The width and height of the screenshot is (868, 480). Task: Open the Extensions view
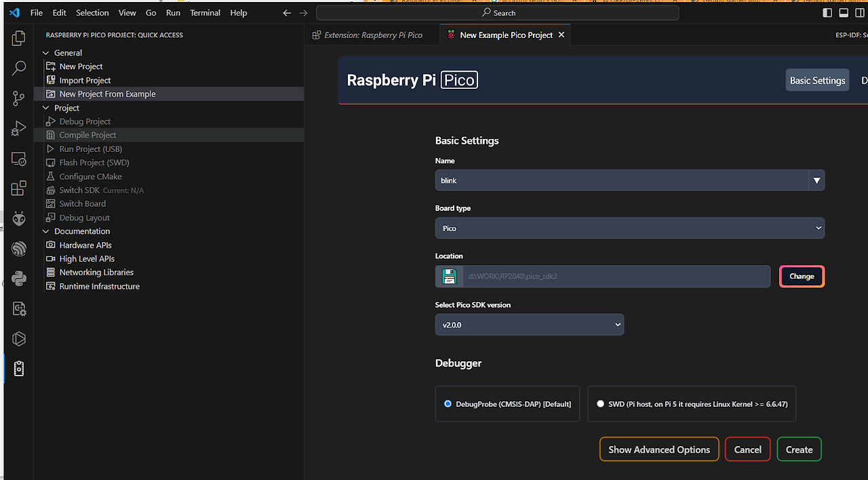click(19, 188)
